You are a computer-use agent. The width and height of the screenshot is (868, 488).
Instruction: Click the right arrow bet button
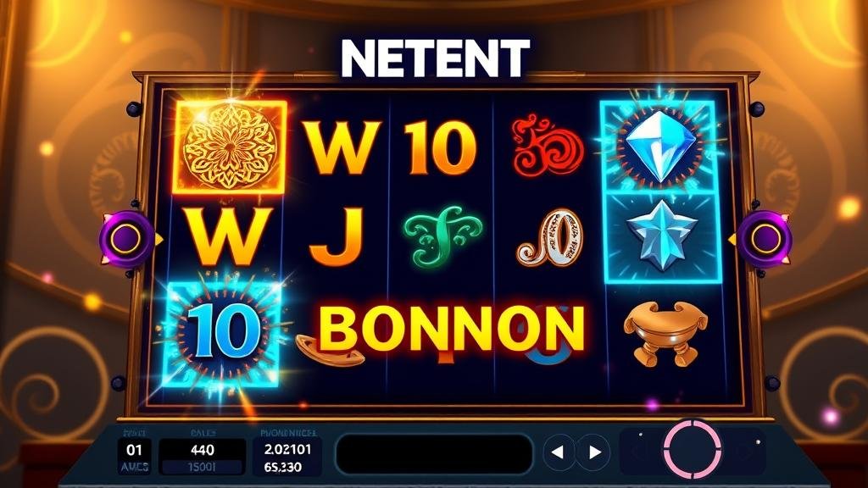pos(594,452)
